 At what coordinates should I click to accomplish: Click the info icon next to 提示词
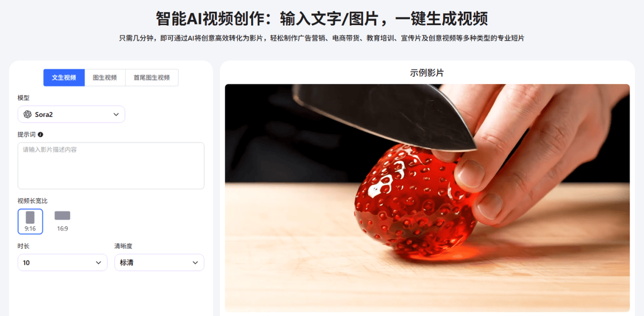pos(40,134)
